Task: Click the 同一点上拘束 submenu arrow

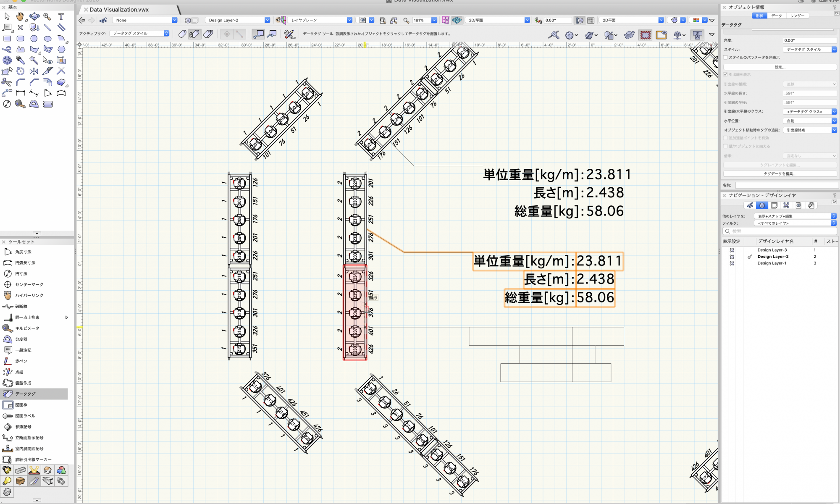Action: click(x=66, y=318)
